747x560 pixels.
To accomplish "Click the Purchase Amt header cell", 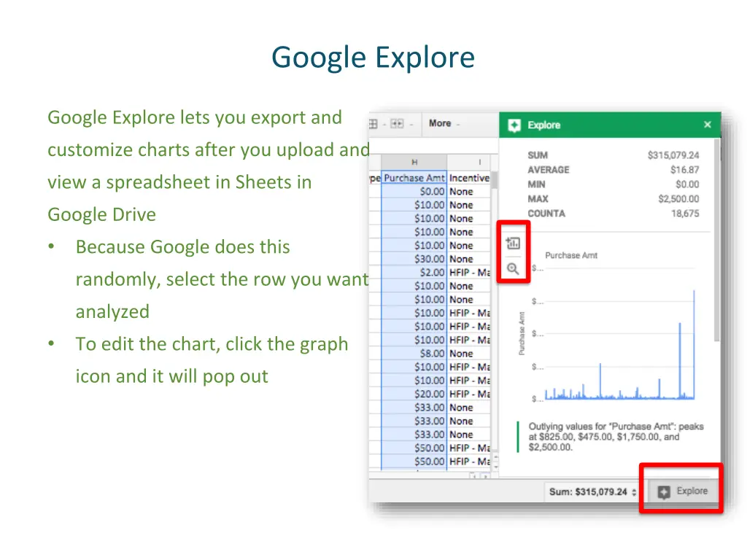I will pyautogui.click(x=414, y=178).
